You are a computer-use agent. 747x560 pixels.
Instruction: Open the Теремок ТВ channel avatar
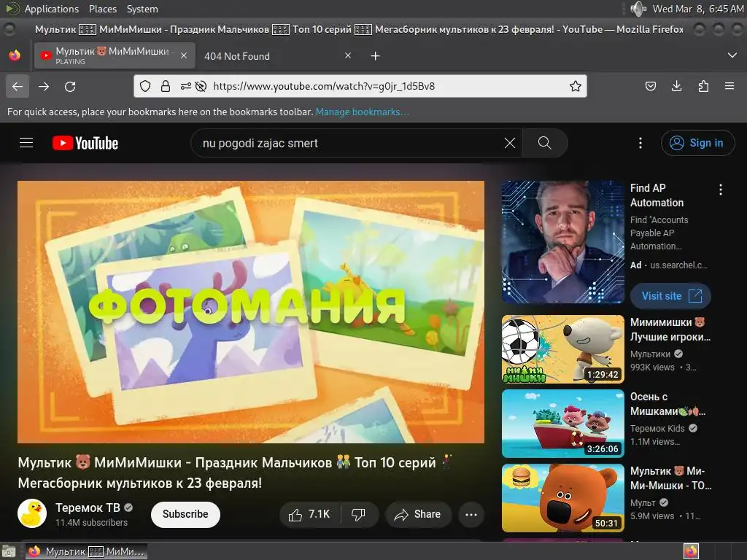point(32,513)
